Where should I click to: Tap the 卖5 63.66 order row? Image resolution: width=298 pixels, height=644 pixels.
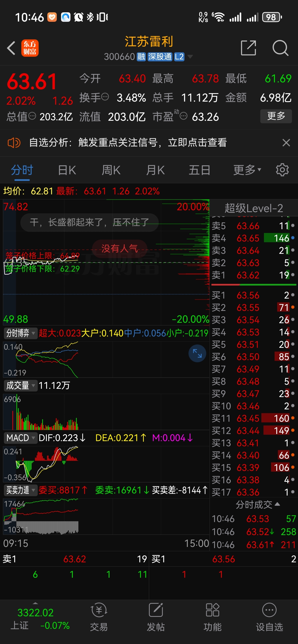254,226
